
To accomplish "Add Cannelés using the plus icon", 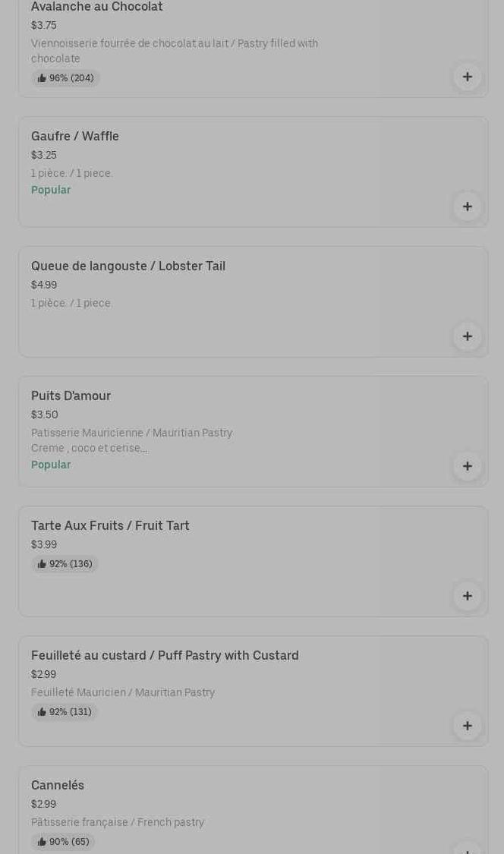I will click(467, 849).
